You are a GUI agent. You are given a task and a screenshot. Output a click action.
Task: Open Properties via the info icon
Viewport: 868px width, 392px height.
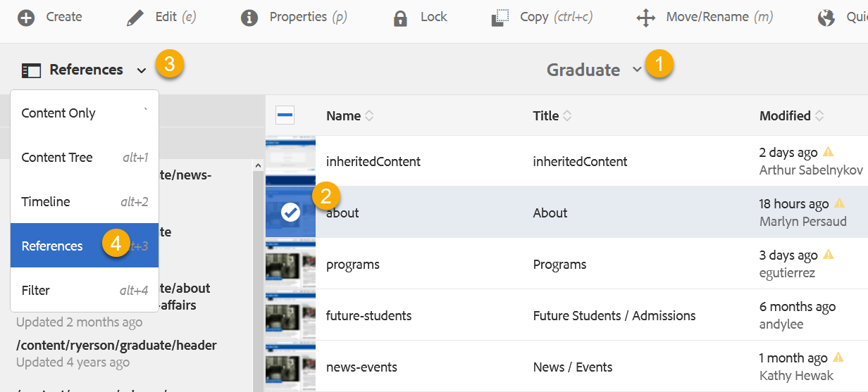click(249, 18)
